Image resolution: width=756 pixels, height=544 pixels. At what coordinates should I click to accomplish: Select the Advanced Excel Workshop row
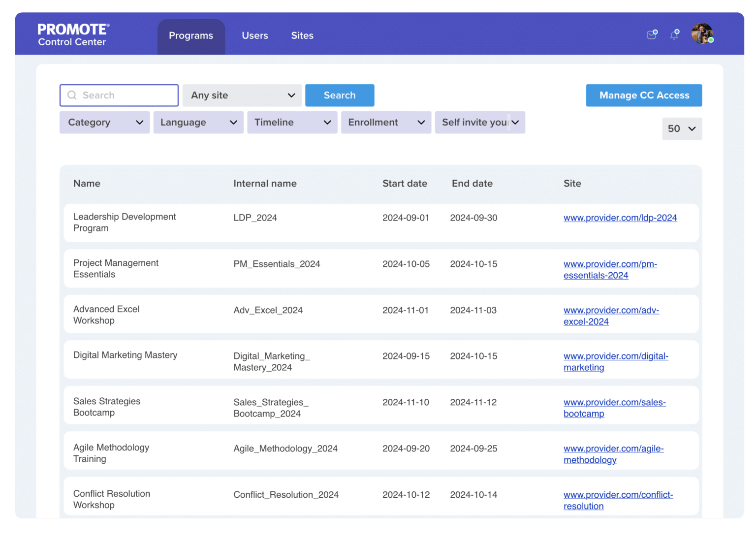(381, 315)
